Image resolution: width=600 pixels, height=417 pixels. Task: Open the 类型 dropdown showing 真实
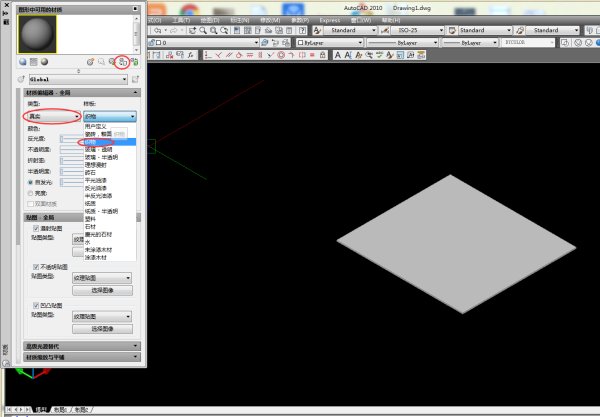pos(54,116)
